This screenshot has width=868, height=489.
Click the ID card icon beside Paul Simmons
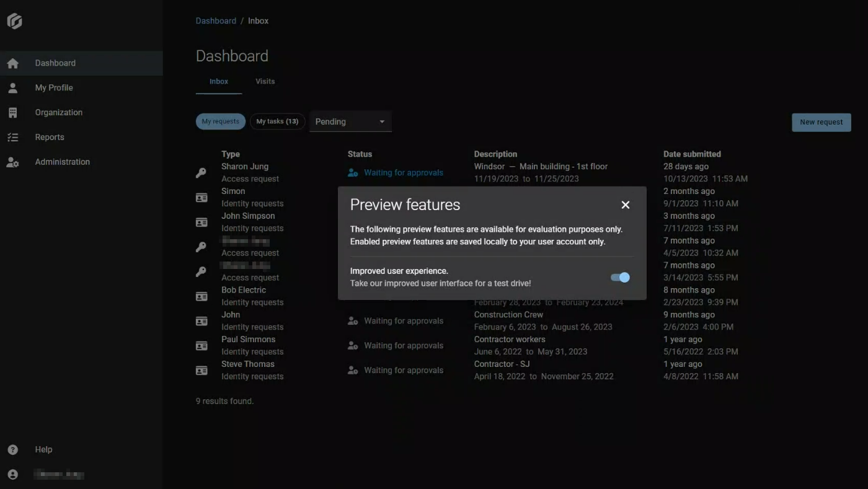coord(201,345)
